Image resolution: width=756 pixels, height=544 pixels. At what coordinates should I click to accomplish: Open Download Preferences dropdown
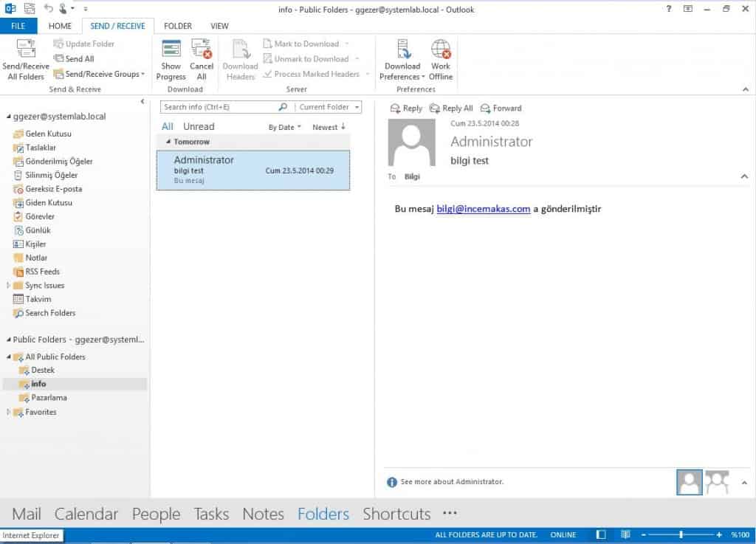402,61
